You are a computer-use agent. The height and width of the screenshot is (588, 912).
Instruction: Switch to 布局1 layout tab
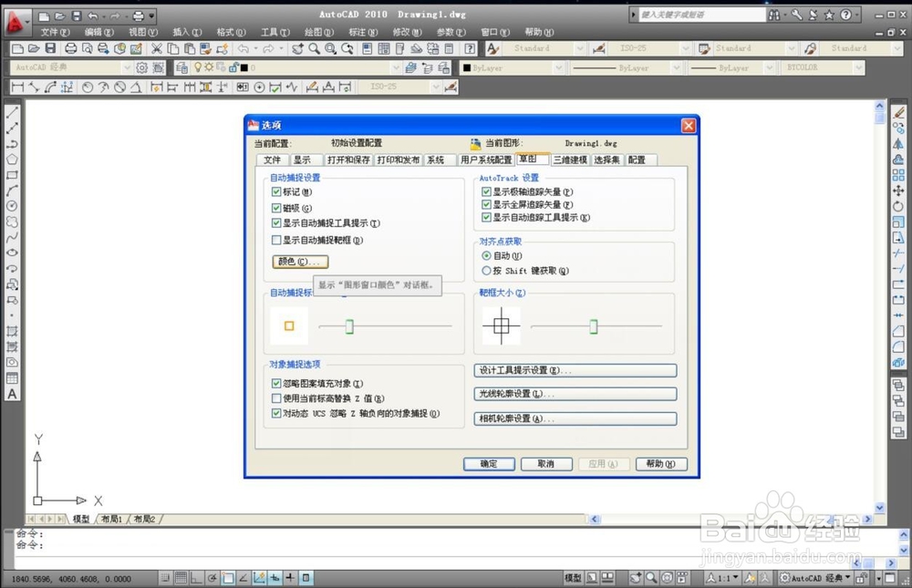[x=112, y=519]
